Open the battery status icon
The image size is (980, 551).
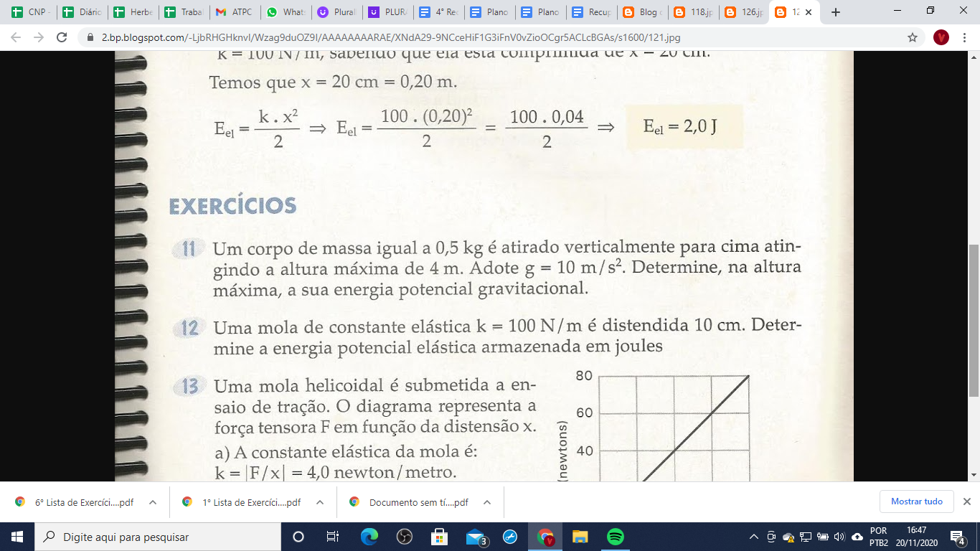tap(823, 537)
